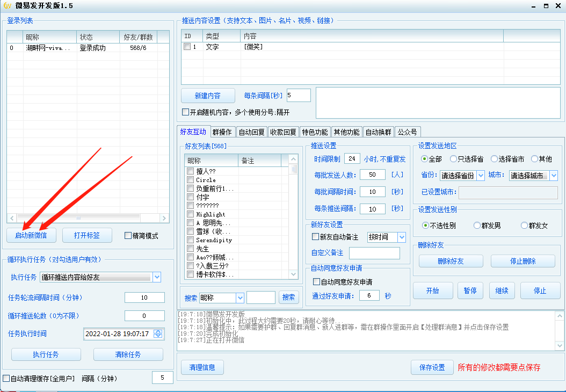Click the 时间限制 hours field
The image size is (566, 392).
(x=352, y=158)
